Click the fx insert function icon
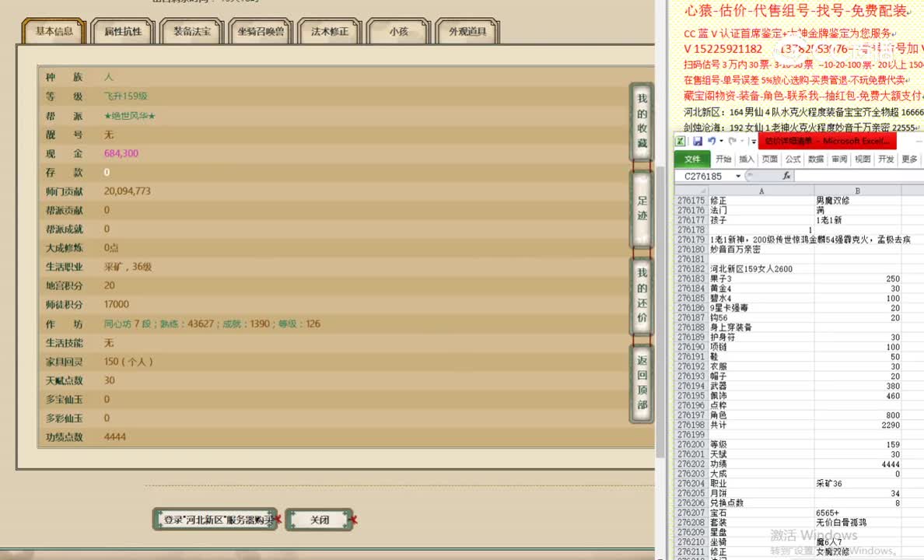This screenshot has width=924, height=560. tap(786, 176)
